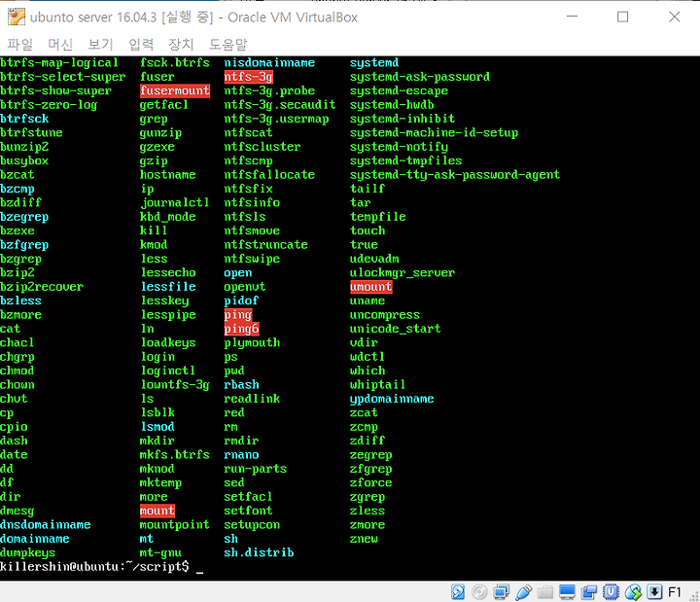Click the udevadm entry

coord(374,259)
